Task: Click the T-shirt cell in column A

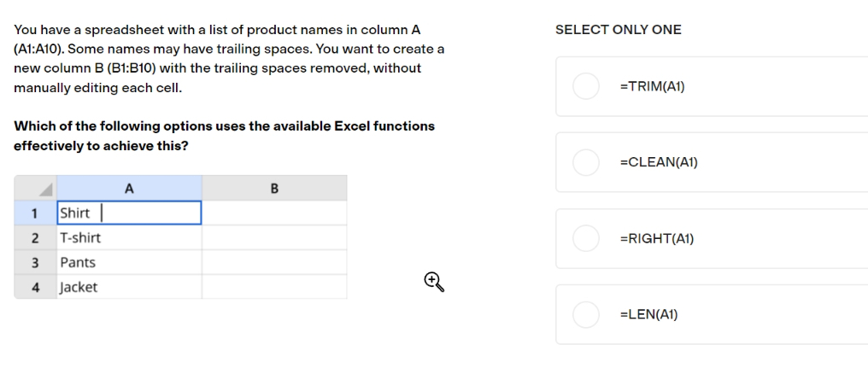Action: pos(129,238)
